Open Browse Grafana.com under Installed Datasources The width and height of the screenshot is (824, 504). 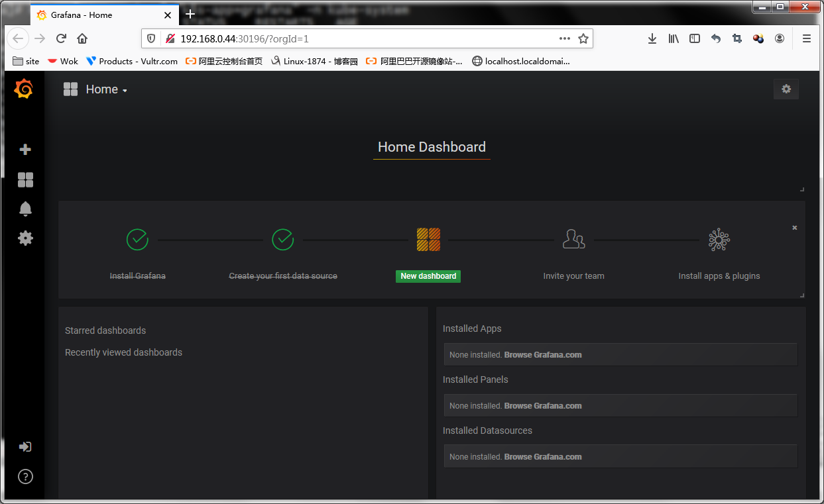pos(543,457)
